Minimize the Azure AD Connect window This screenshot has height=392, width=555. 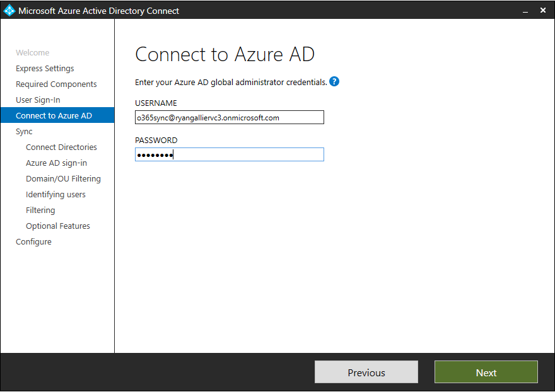[x=525, y=11]
